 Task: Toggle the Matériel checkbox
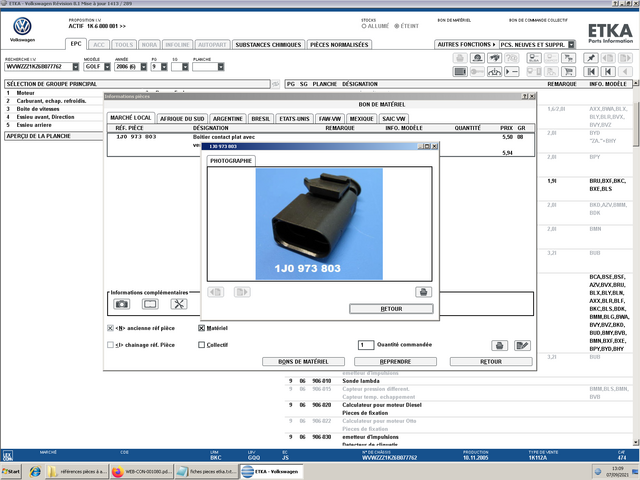click(x=201, y=328)
